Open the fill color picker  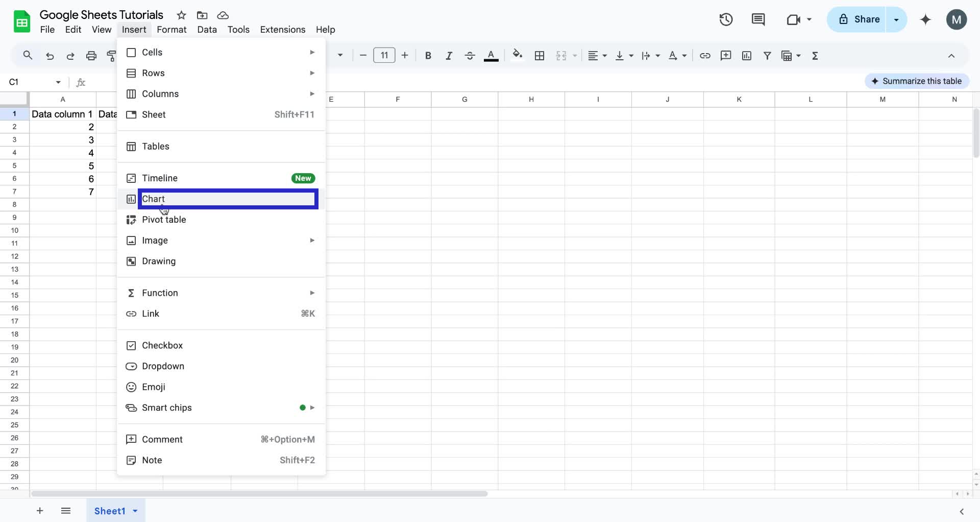(x=518, y=56)
